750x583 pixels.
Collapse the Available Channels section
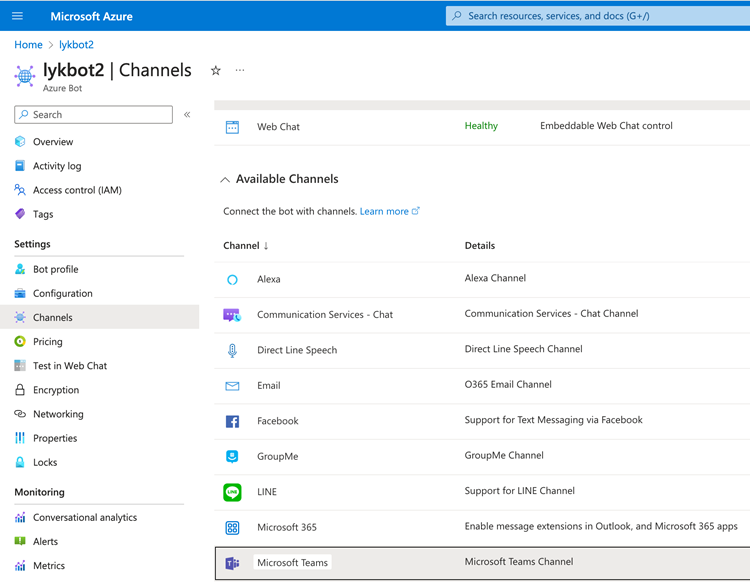tap(225, 180)
